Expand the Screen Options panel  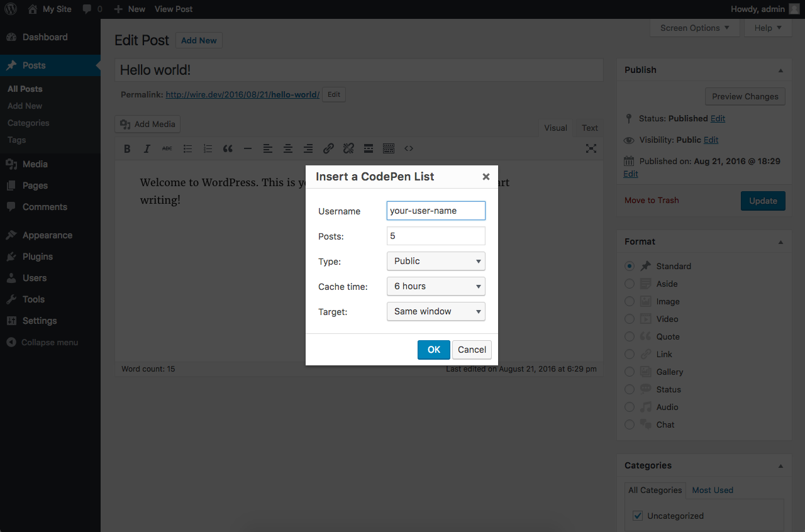point(695,28)
